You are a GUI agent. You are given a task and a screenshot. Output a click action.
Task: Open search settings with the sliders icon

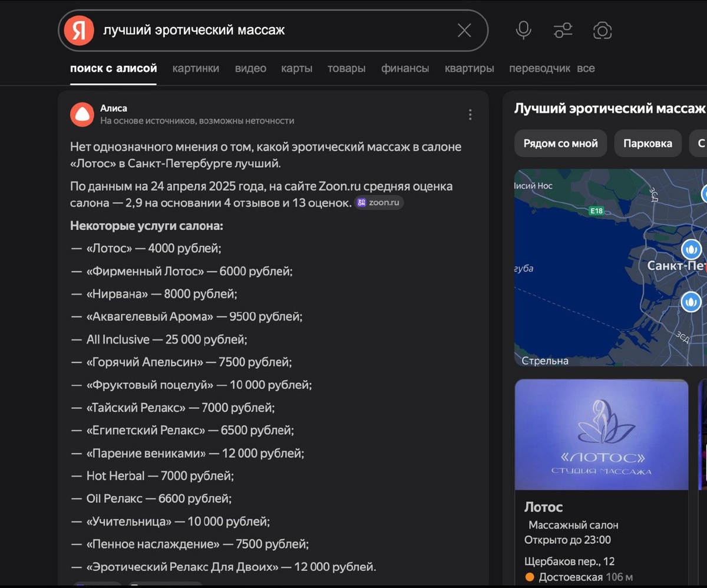point(562,30)
